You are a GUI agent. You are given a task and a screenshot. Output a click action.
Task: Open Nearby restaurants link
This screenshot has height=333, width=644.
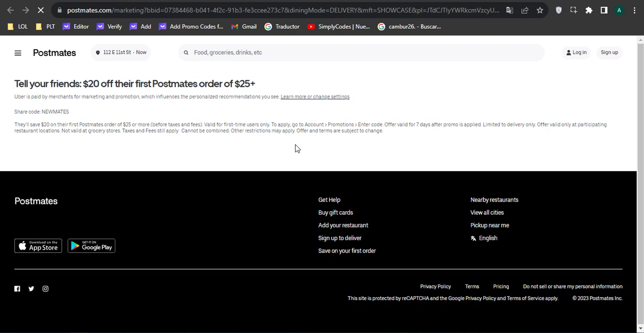(x=494, y=200)
